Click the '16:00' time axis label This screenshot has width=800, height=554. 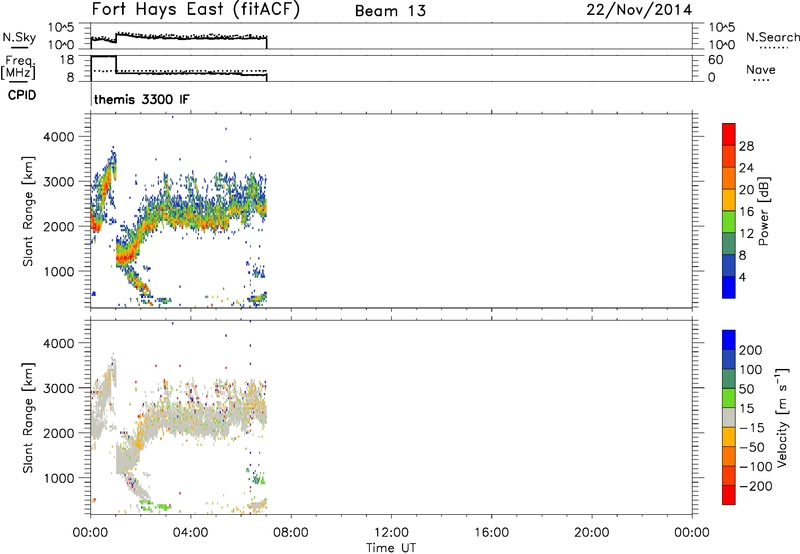(x=491, y=533)
